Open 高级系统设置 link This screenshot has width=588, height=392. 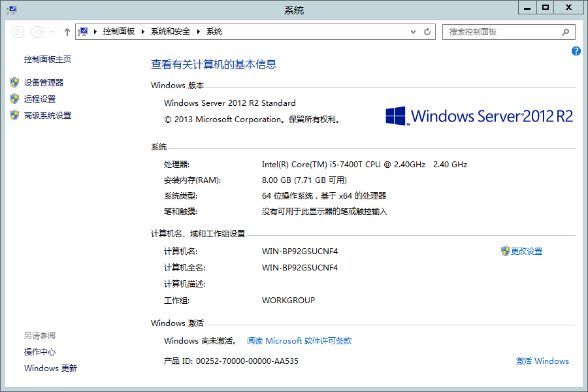click(48, 116)
